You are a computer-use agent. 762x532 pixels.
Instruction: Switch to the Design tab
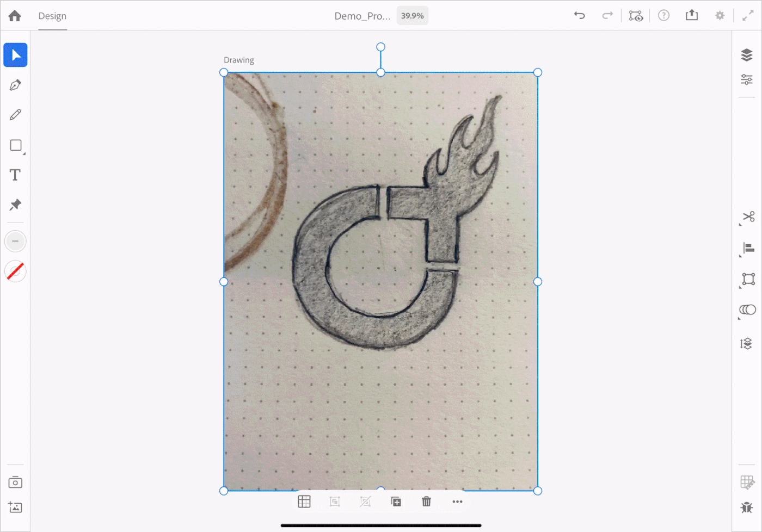[52, 16]
